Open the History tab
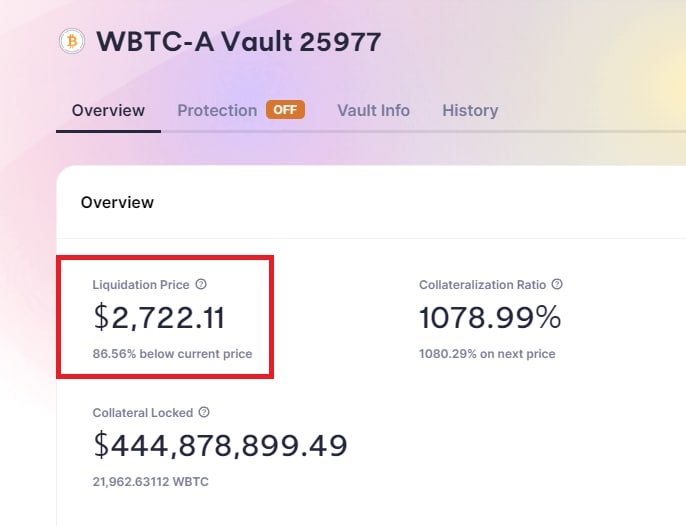The height and width of the screenshot is (526, 686). tap(470, 110)
